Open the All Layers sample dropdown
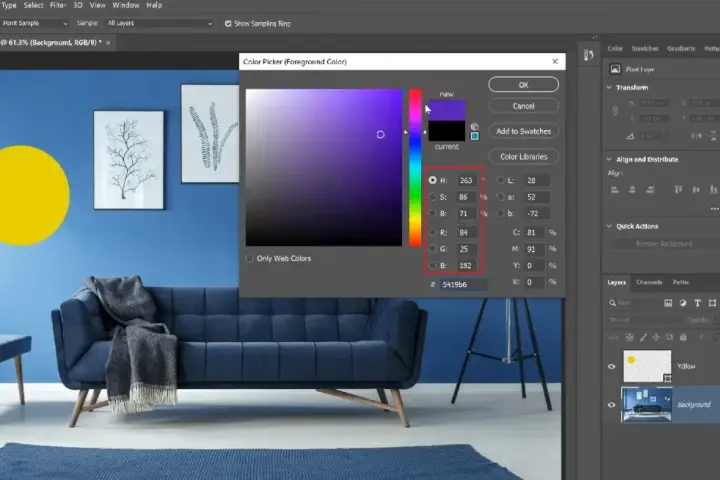 [x=159, y=23]
